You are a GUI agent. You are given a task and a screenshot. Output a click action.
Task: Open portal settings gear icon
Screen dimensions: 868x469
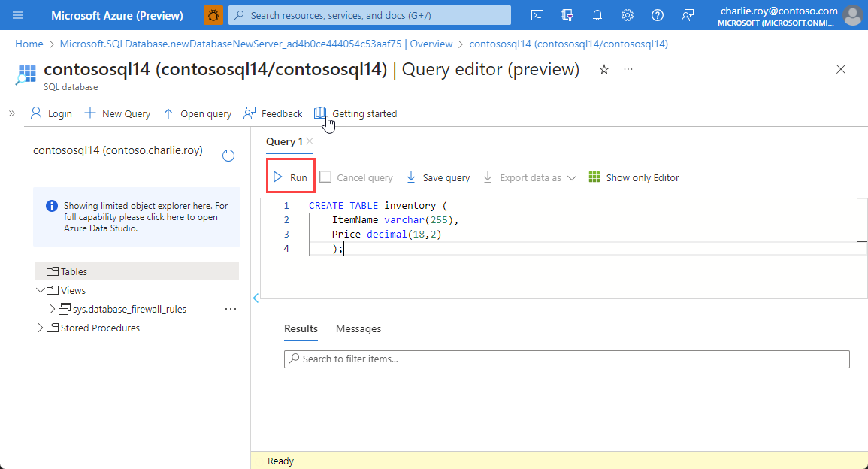[x=628, y=15]
